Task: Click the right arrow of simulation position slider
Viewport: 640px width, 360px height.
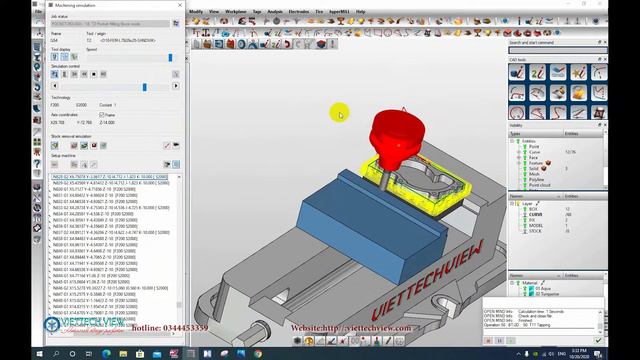Action: pyautogui.click(x=176, y=86)
